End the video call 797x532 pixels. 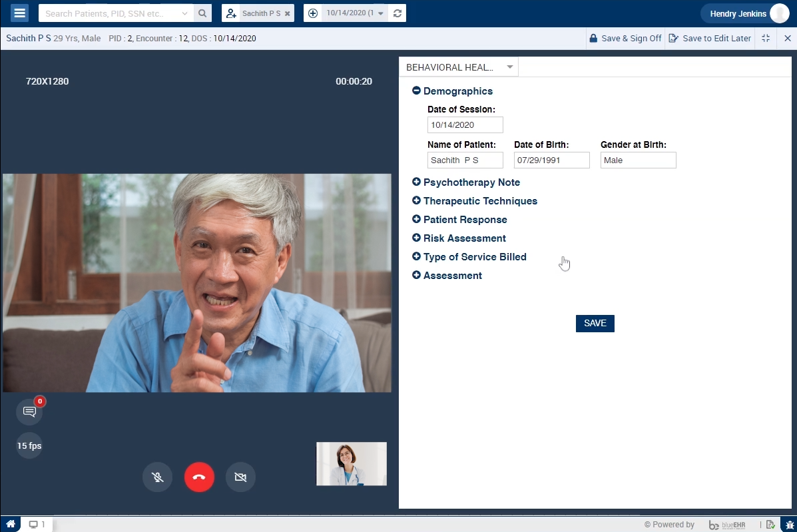(x=199, y=477)
